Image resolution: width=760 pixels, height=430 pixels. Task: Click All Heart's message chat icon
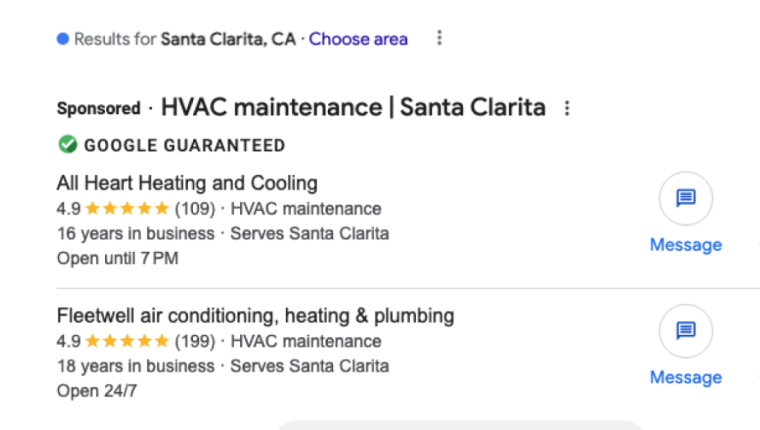tap(685, 198)
